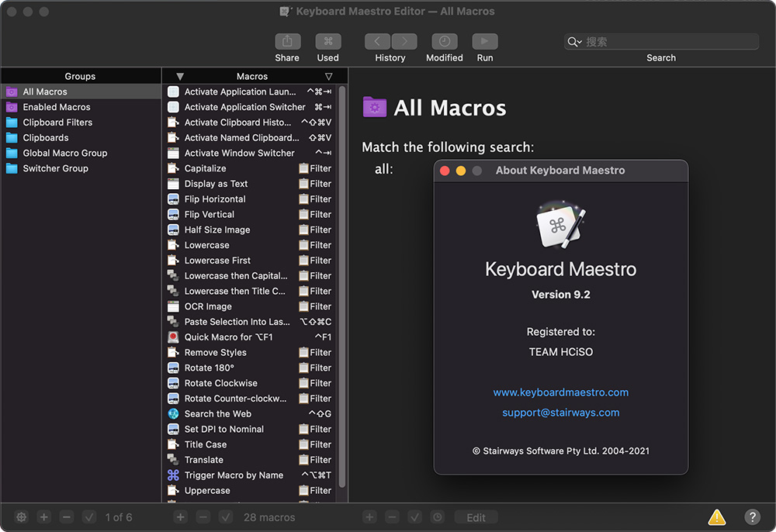
Task: Click the Share toolbar icon
Action: click(287, 42)
